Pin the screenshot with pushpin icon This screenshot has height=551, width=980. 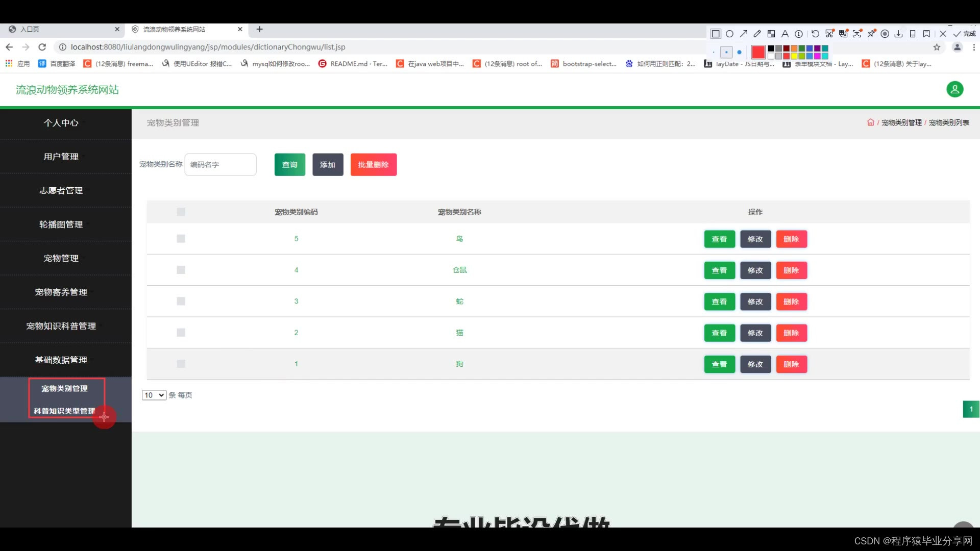871,34
